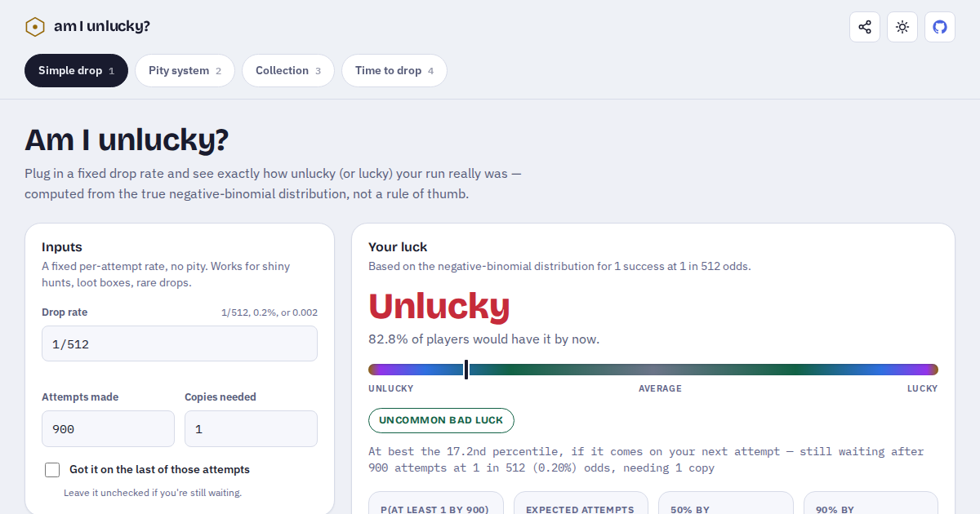Focus the Attempts made field
980x514 pixels.
(x=108, y=428)
